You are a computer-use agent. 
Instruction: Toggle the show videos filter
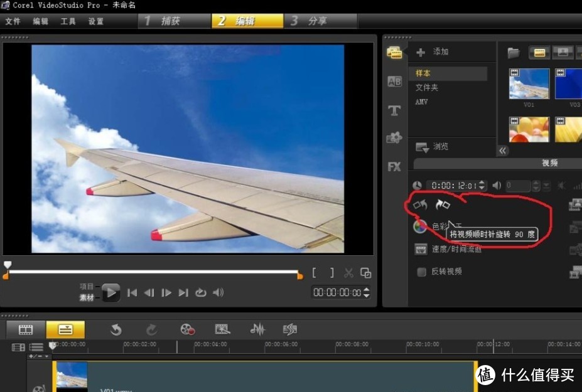539,53
